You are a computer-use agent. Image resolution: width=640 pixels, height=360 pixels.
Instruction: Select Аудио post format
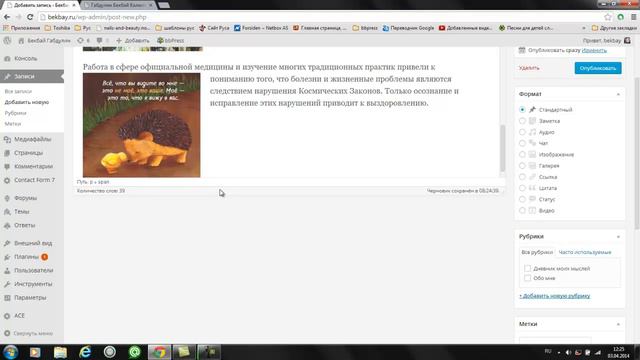[x=522, y=132]
